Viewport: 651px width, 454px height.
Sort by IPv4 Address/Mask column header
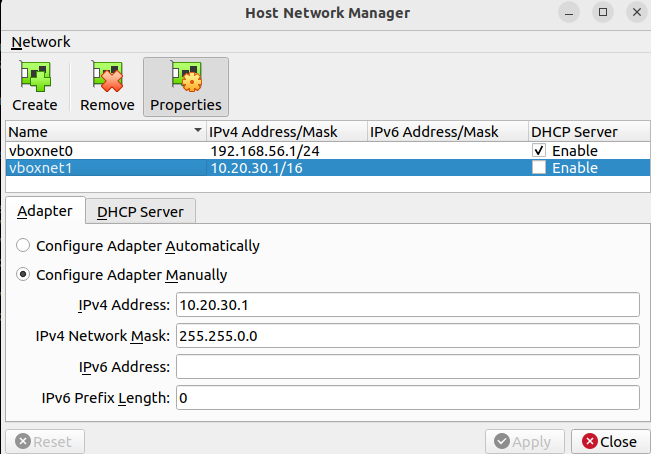pos(285,132)
